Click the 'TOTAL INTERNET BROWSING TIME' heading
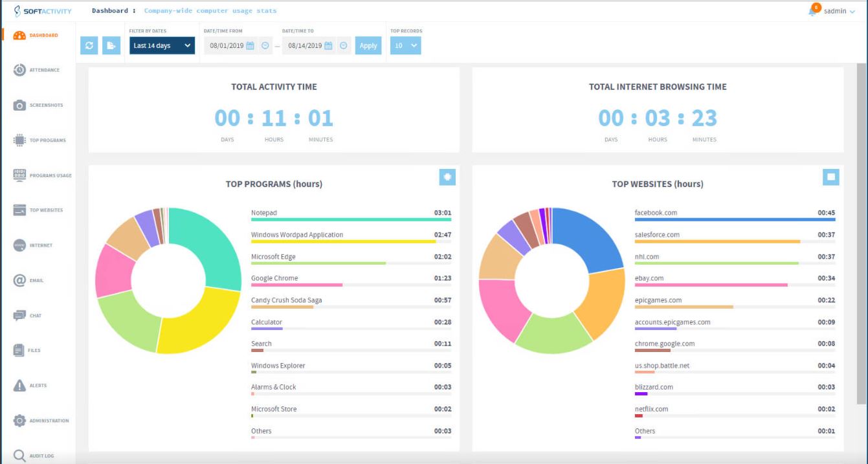The height and width of the screenshot is (464, 868). point(658,87)
